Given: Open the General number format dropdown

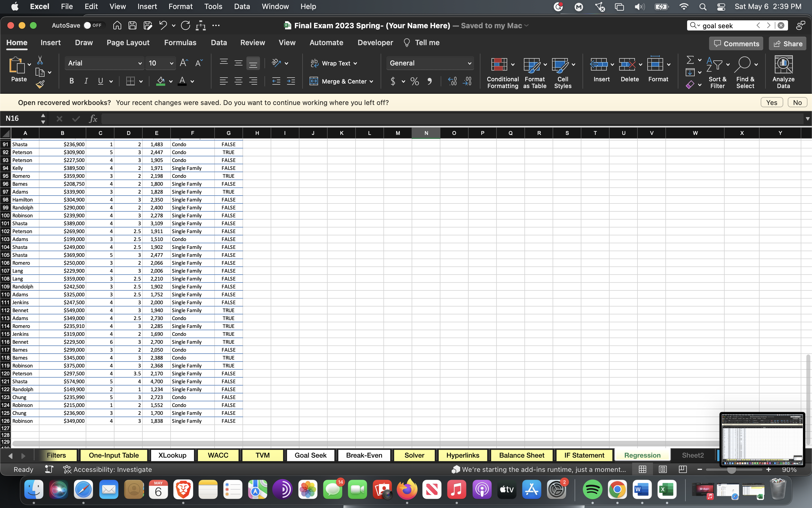Looking at the screenshot, I should pyautogui.click(x=469, y=63).
